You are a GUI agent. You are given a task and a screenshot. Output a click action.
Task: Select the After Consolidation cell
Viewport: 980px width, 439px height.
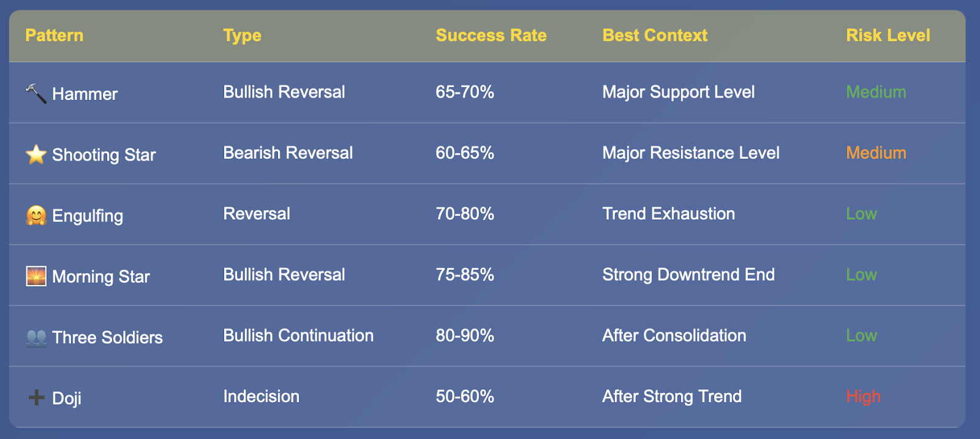(x=674, y=335)
